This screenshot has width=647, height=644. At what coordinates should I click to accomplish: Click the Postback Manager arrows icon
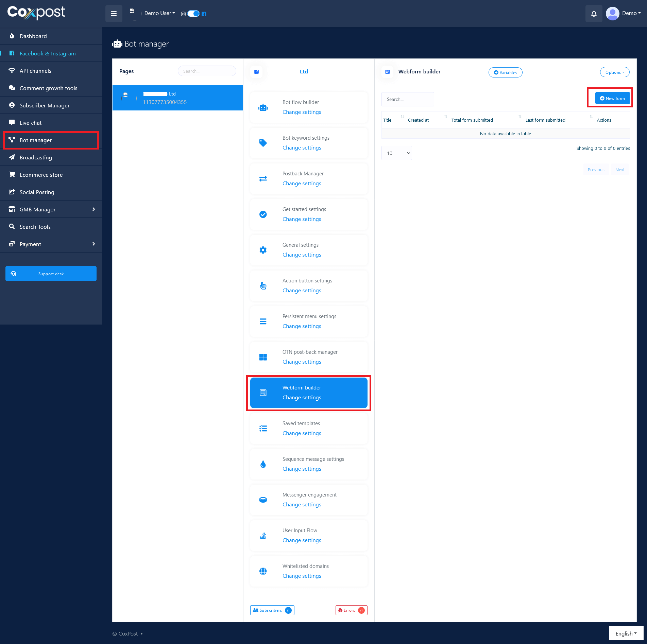click(x=263, y=179)
